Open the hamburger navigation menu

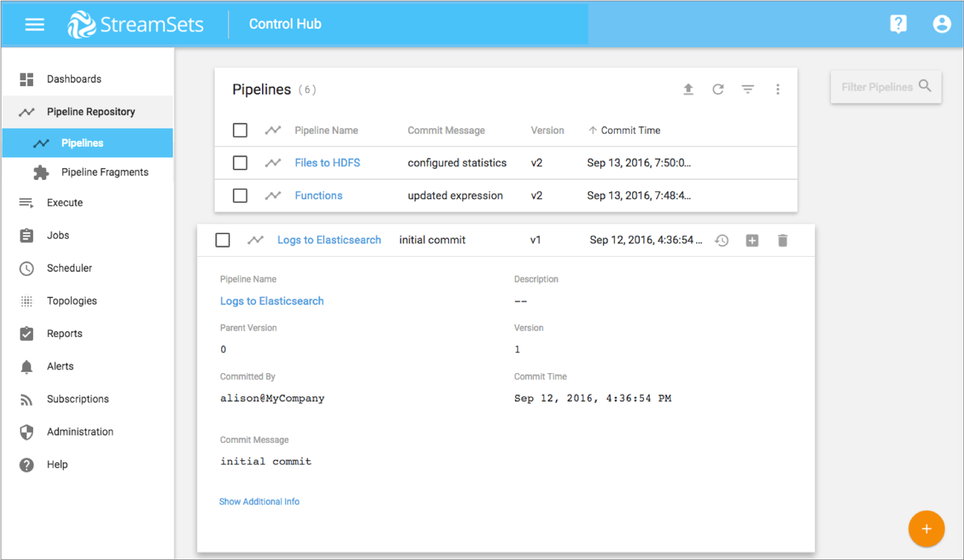coord(34,25)
